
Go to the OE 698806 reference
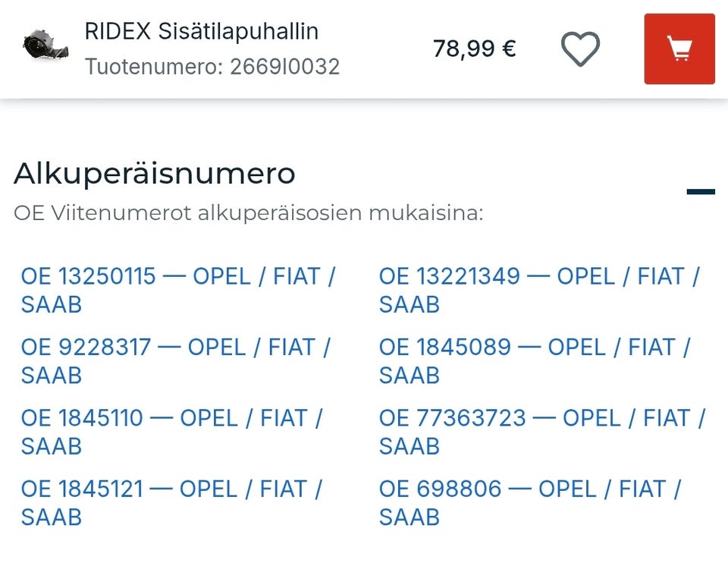point(529,502)
